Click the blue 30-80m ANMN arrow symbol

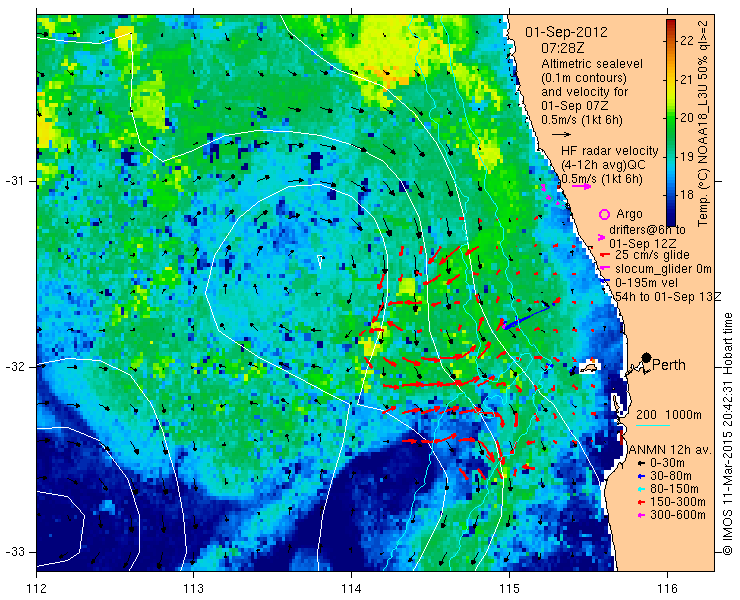coord(641,476)
